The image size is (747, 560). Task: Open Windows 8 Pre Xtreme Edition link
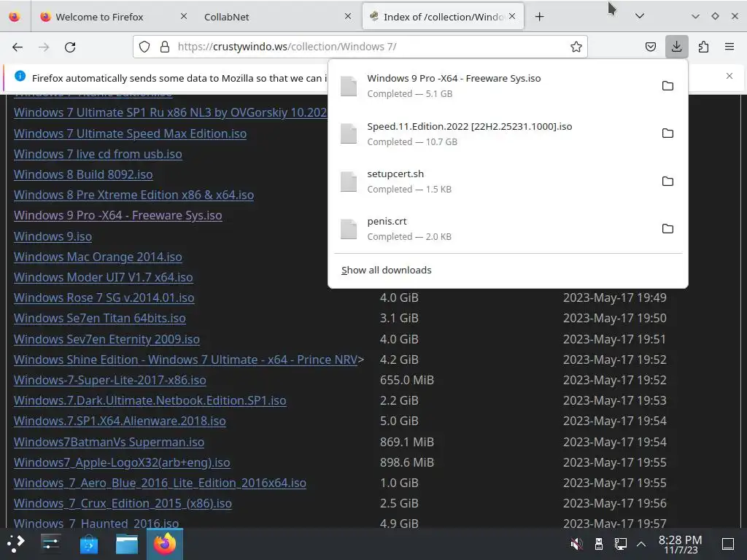click(x=134, y=195)
